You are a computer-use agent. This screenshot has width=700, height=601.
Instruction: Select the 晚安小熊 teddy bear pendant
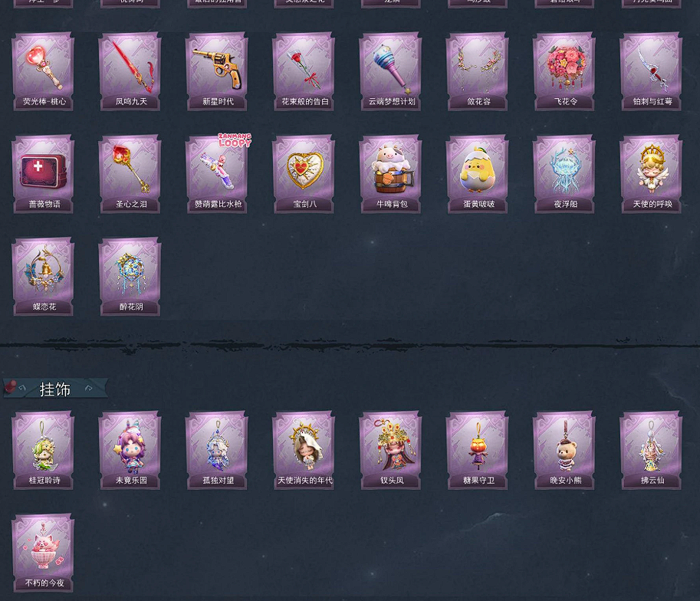pos(564,450)
